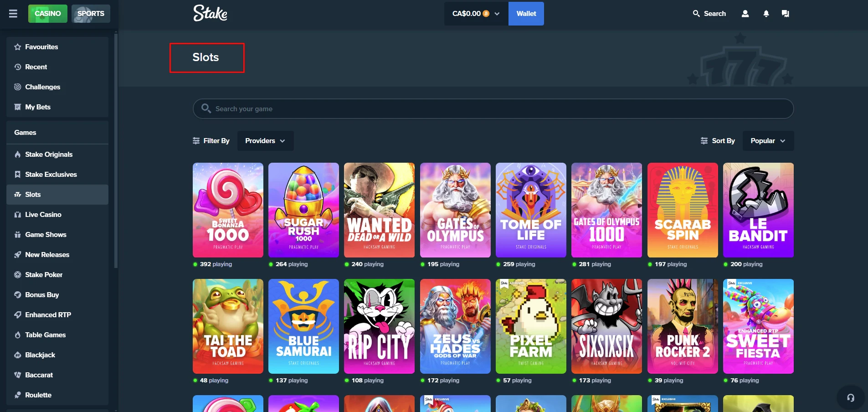868x412 pixels.
Task: Open the Zeus vs Hades game
Action: click(x=455, y=326)
